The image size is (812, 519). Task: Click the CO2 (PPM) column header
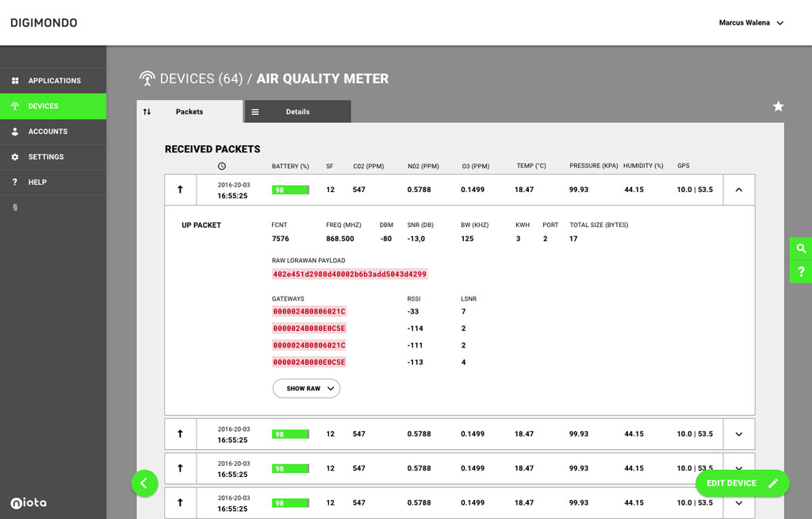tap(369, 167)
